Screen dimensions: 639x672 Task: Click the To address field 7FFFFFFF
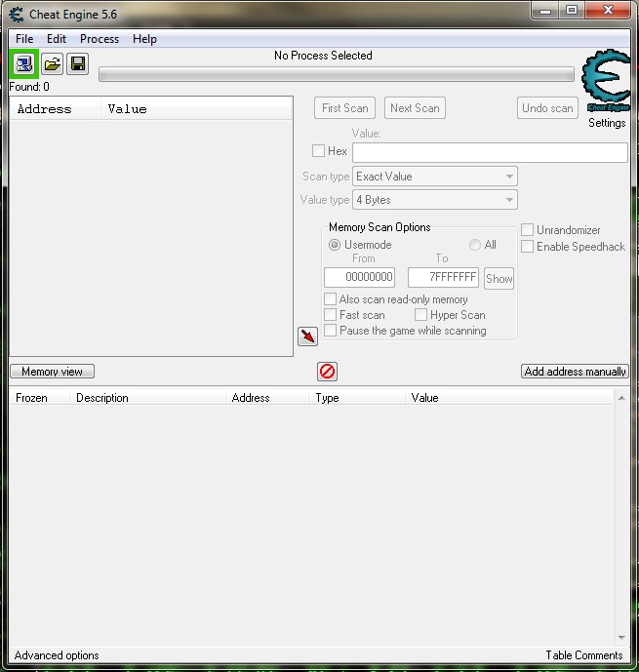coord(443,277)
